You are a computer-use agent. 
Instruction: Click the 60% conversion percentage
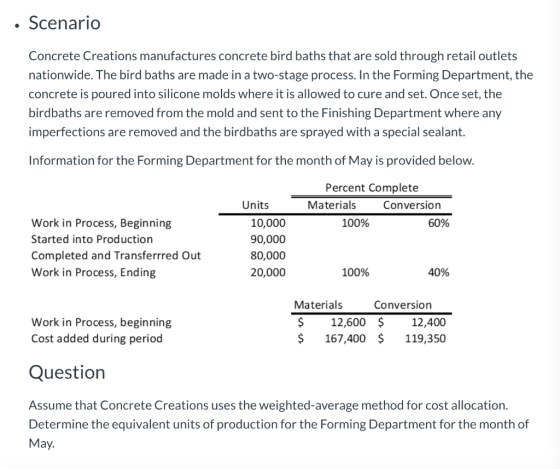click(x=439, y=223)
